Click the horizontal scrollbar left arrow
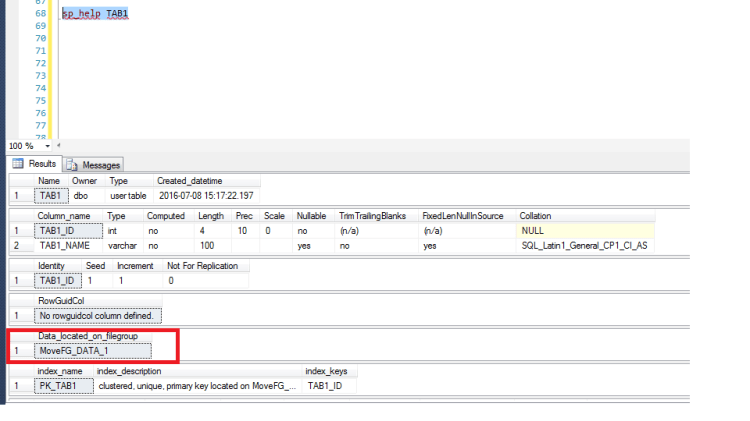750x421 pixels. pyautogui.click(x=59, y=146)
